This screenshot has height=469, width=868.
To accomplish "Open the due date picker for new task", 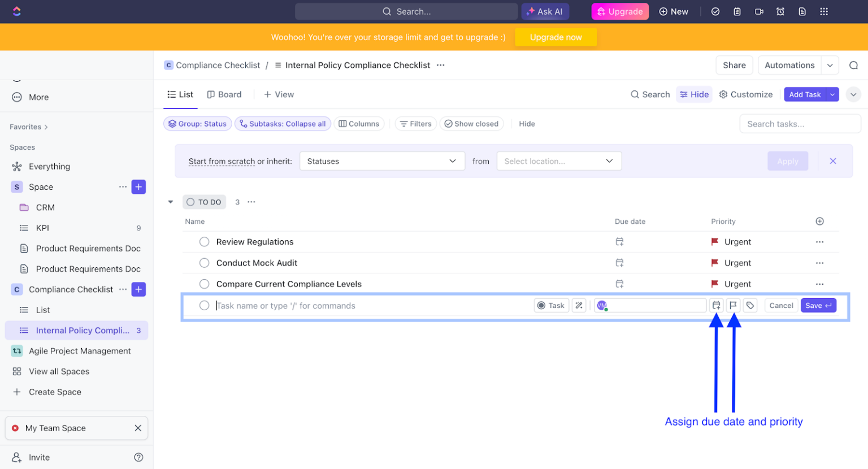I will (x=717, y=305).
